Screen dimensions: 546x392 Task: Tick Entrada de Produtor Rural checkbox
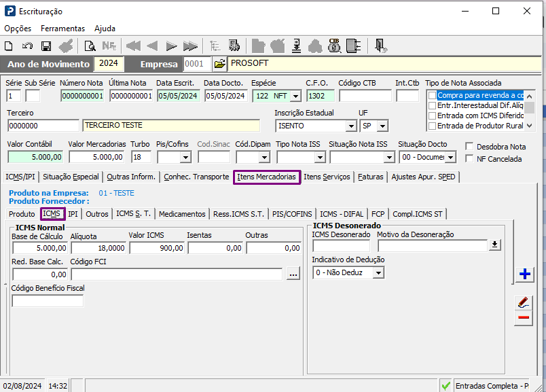432,126
